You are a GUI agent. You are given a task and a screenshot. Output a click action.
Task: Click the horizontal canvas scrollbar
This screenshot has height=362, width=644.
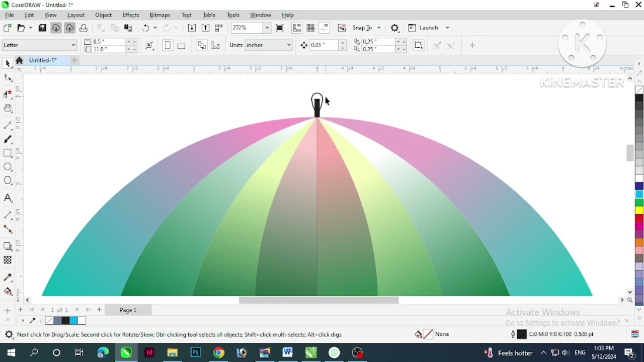(x=319, y=300)
